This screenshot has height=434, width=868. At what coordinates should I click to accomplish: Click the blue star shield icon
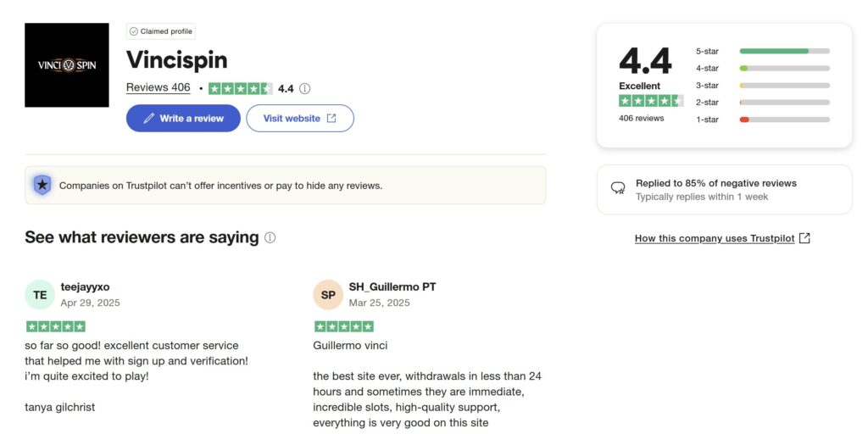(x=42, y=185)
